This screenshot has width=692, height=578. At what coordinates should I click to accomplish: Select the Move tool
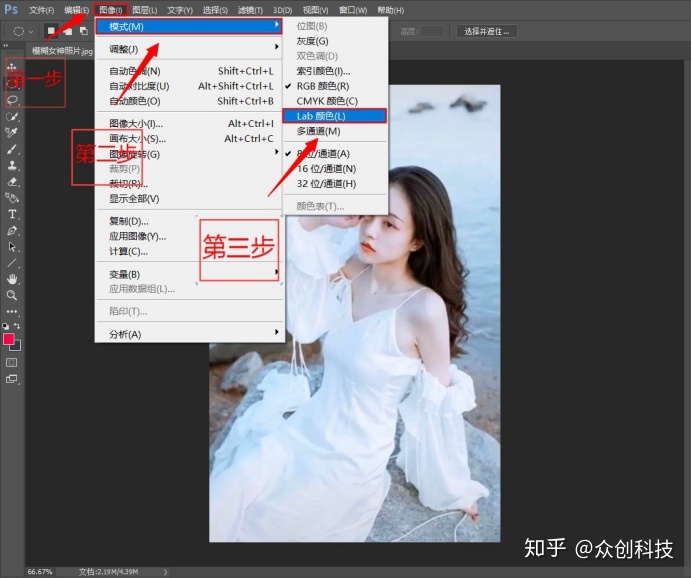point(12,67)
